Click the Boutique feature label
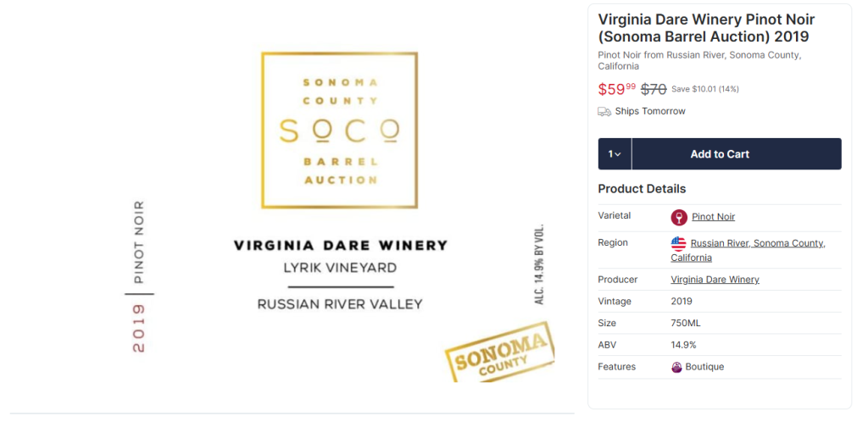 click(x=704, y=367)
